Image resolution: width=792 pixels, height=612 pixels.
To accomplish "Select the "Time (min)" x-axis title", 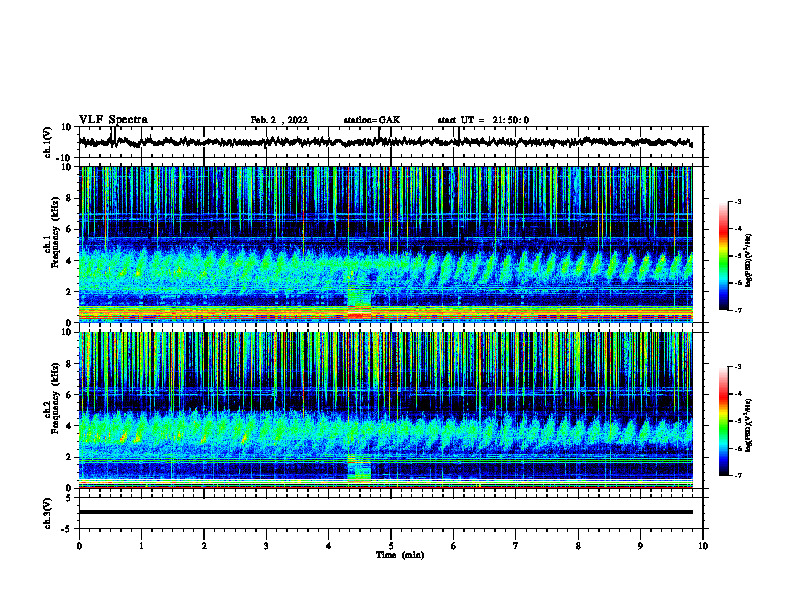I will tap(400, 555).
